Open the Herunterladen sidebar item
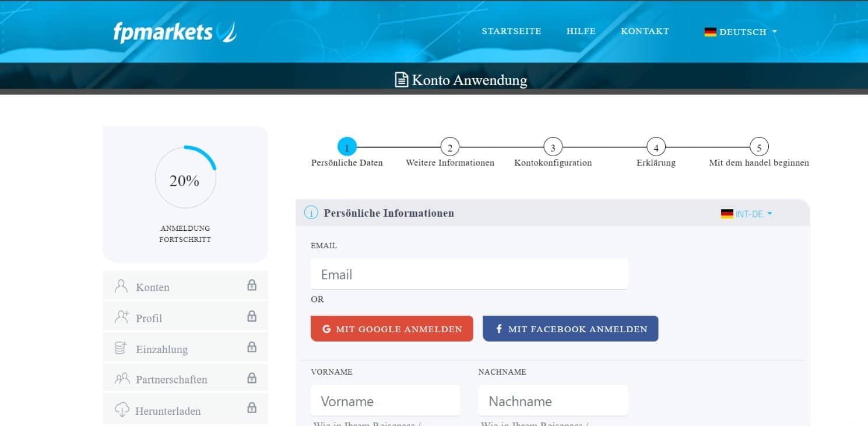This screenshot has width=868, height=426. click(185, 409)
